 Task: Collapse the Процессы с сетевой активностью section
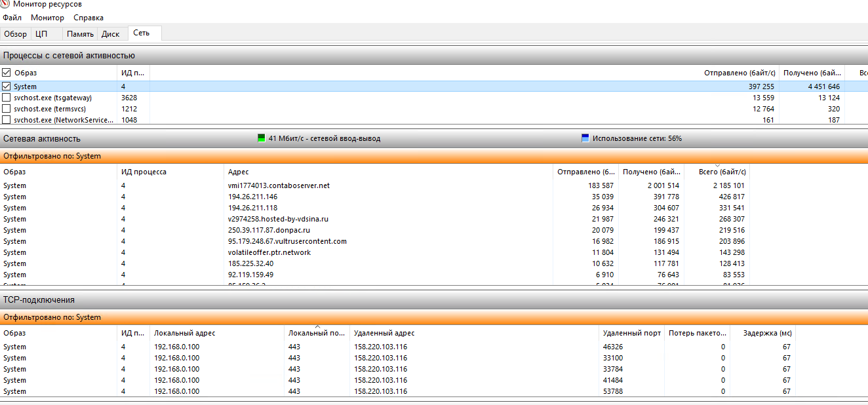[433, 56]
